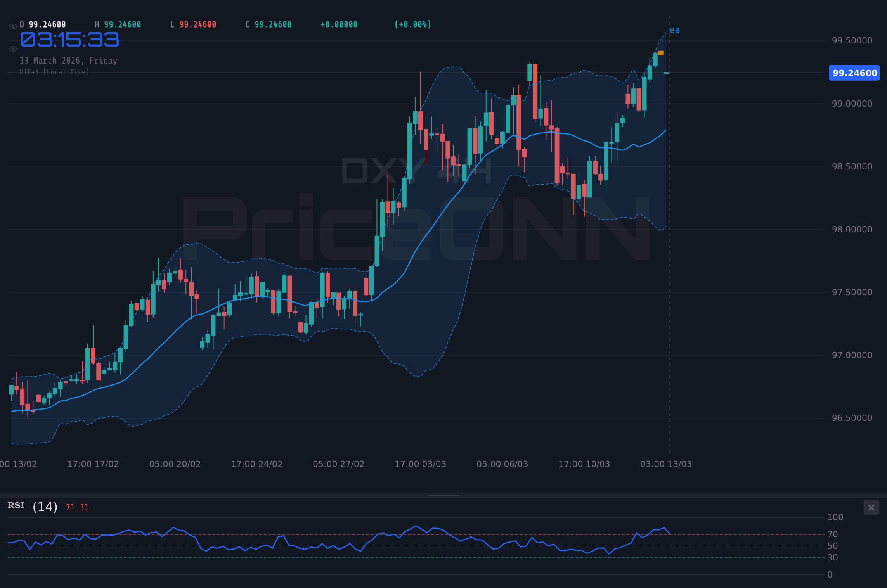Image resolution: width=887 pixels, height=588 pixels.
Task: Select the BB indicator label
Action: click(675, 31)
